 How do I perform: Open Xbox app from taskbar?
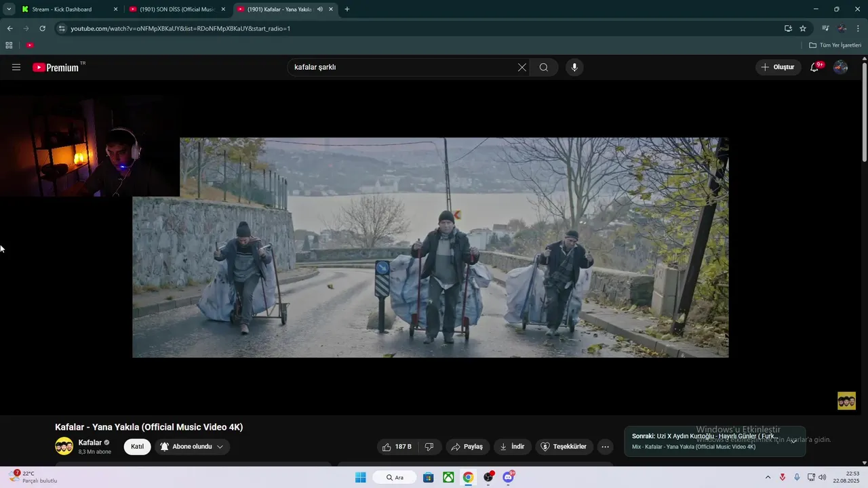[x=448, y=477]
